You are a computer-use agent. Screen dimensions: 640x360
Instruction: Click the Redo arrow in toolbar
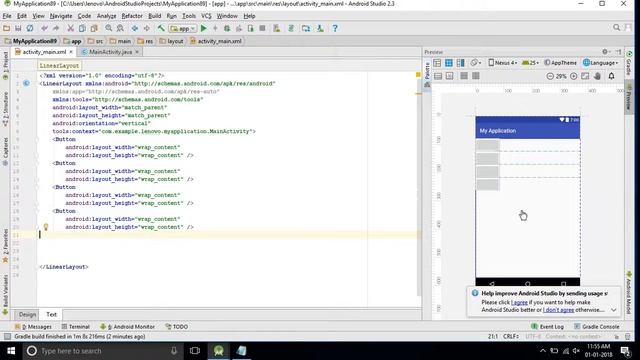click(56, 28)
